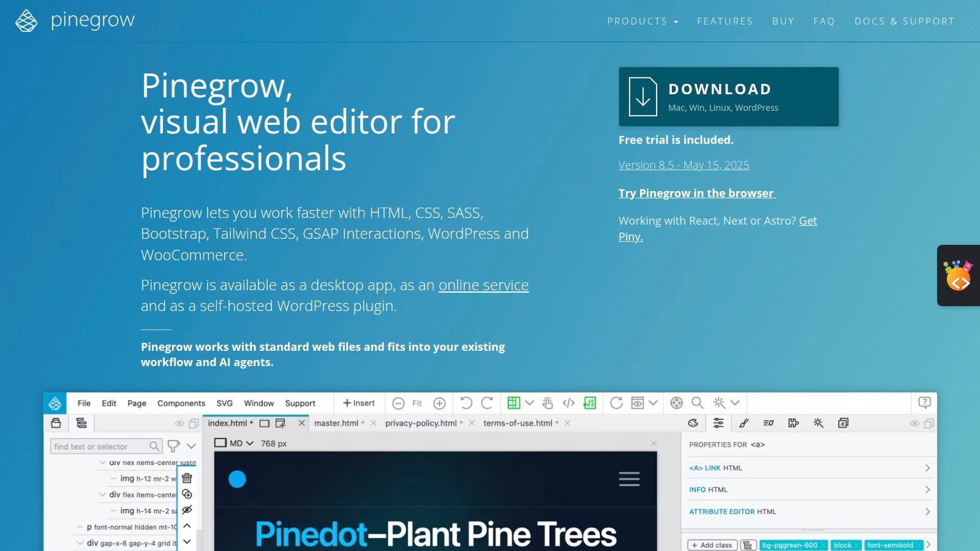Click the bg-pggreen-600 class tag
Screen dimensions: 980x551
793,545
